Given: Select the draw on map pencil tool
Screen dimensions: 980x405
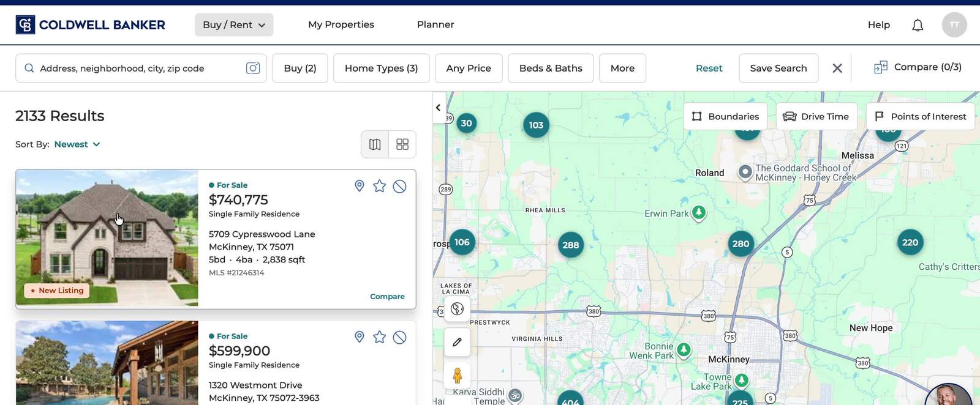Looking at the screenshot, I should pos(457,342).
